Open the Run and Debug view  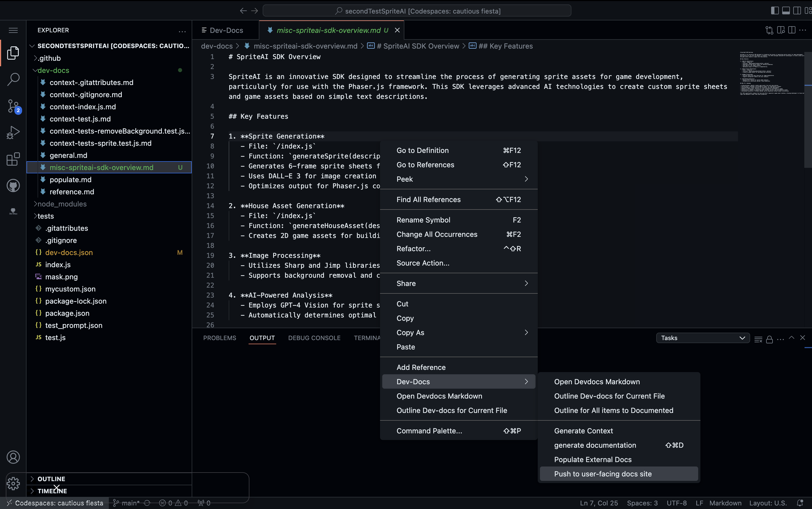click(x=13, y=132)
